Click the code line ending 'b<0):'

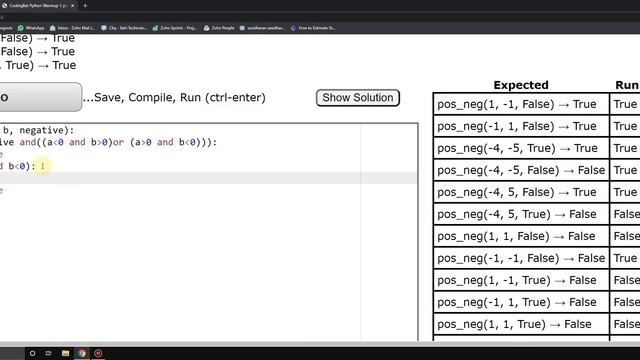[18, 166]
